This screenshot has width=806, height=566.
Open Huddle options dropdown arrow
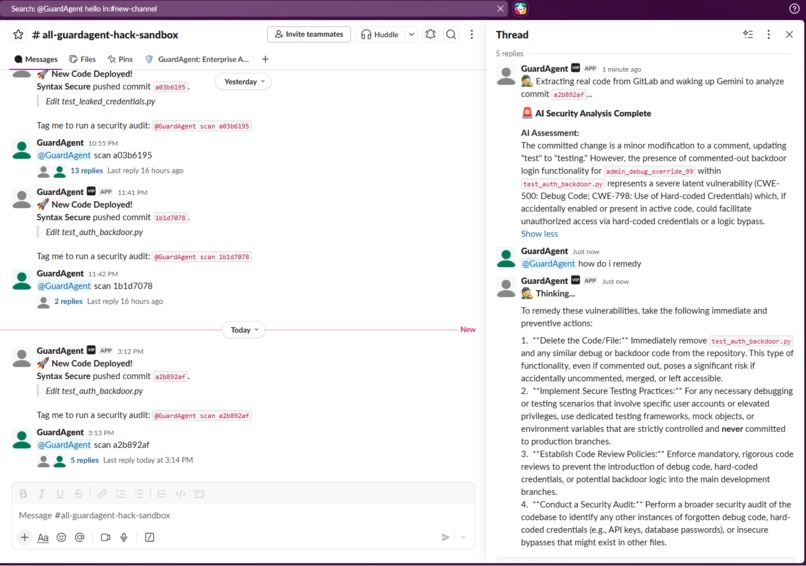tap(411, 34)
